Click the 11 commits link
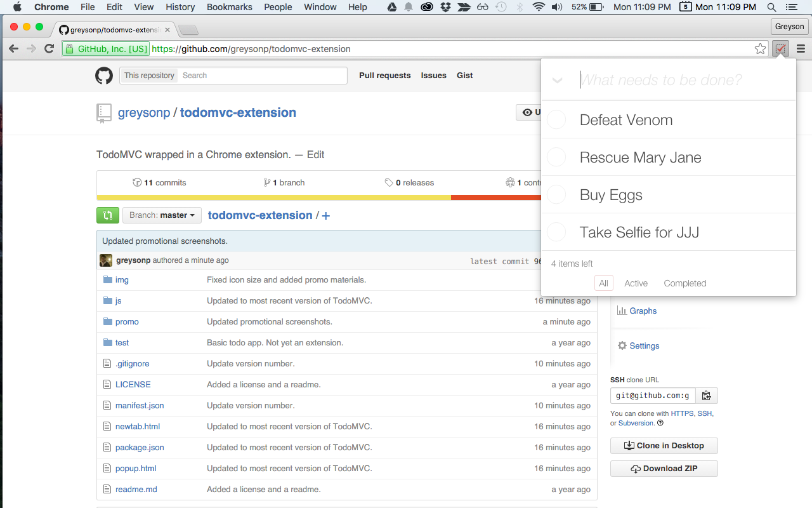Screen dimensions: 812x508 tap(159, 183)
